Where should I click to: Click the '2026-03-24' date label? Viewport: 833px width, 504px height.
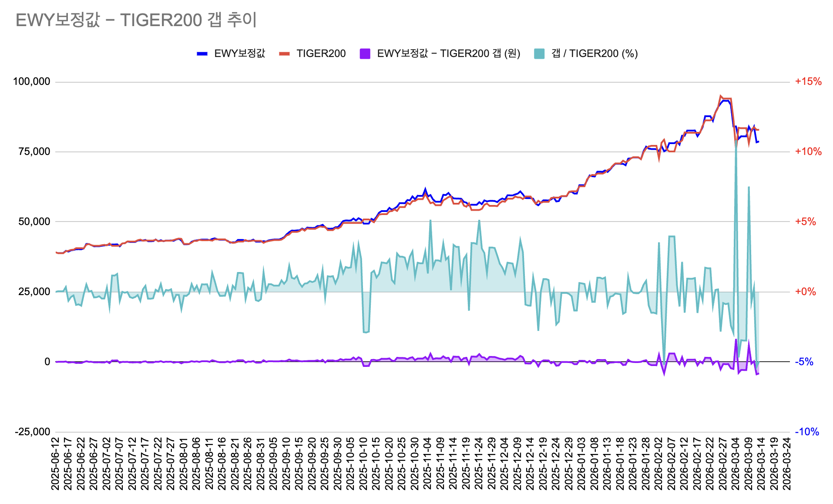[787, 464]
